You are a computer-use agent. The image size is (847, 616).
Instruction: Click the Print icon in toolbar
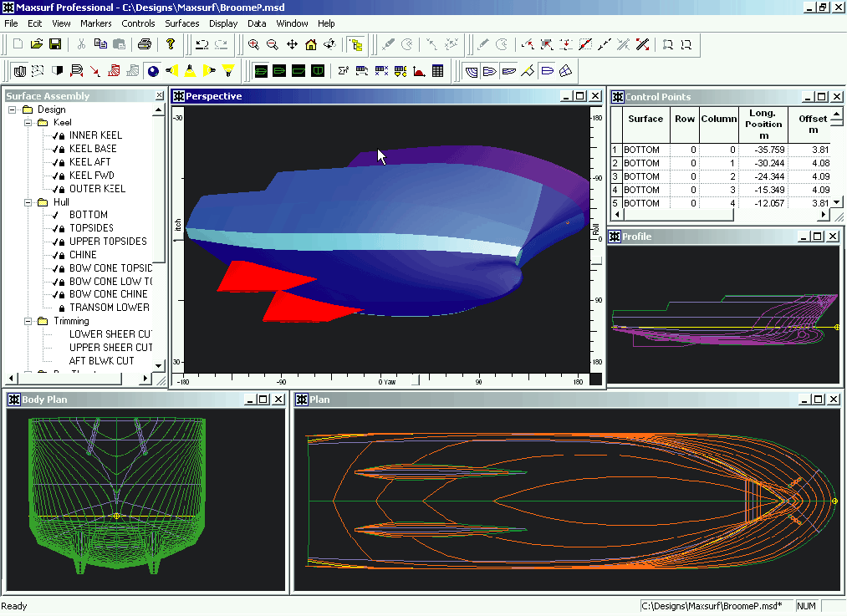(x=145, y=44)
